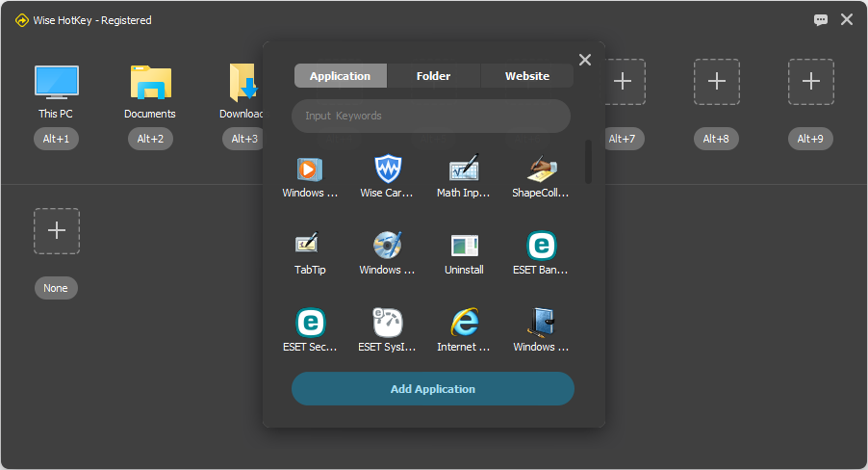The height and width of the screenshot is (470, 868).
Task: Select the ESET Banking app icon
Action: tap(542, 246)
